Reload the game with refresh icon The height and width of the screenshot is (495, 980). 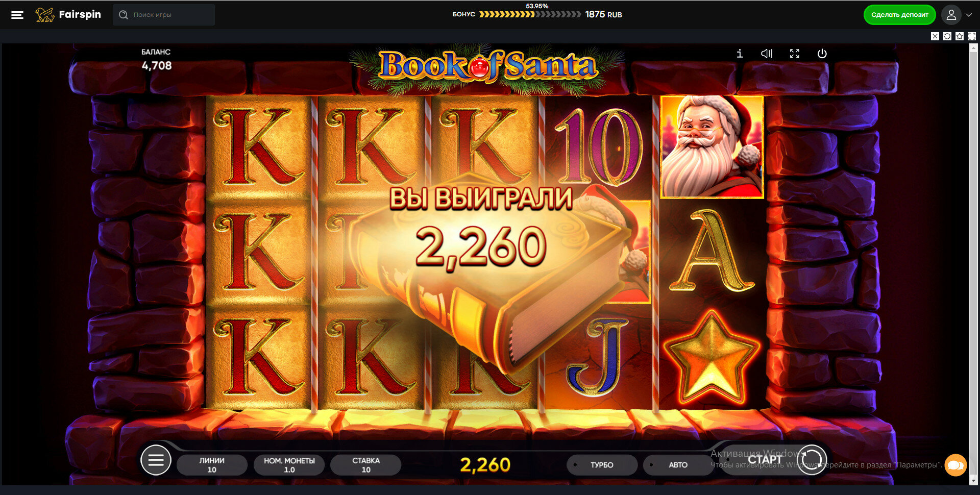tap(947, 36)
